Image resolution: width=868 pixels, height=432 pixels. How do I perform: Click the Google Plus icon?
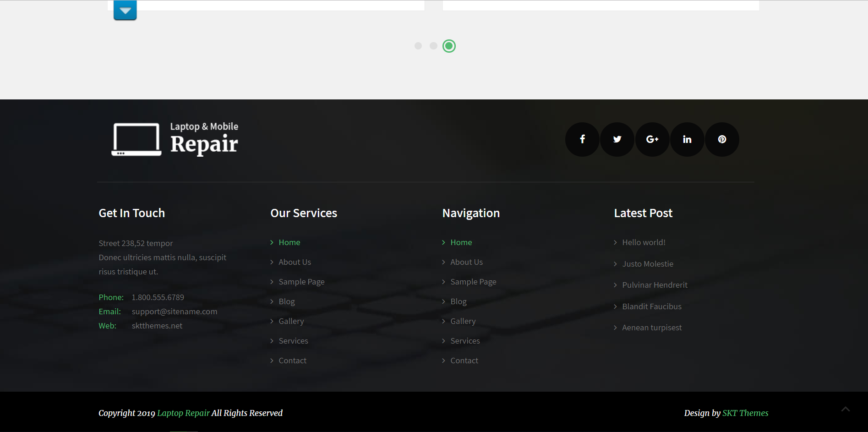point(652,139)
